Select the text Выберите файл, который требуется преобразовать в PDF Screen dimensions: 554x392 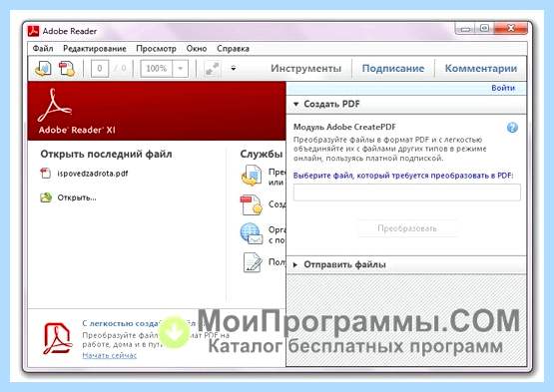[403, 176]
